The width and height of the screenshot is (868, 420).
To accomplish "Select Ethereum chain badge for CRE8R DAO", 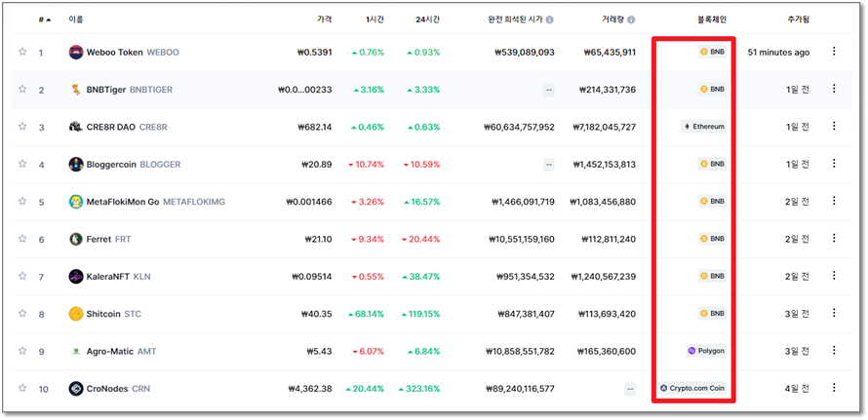I will (x=703, y=126).
